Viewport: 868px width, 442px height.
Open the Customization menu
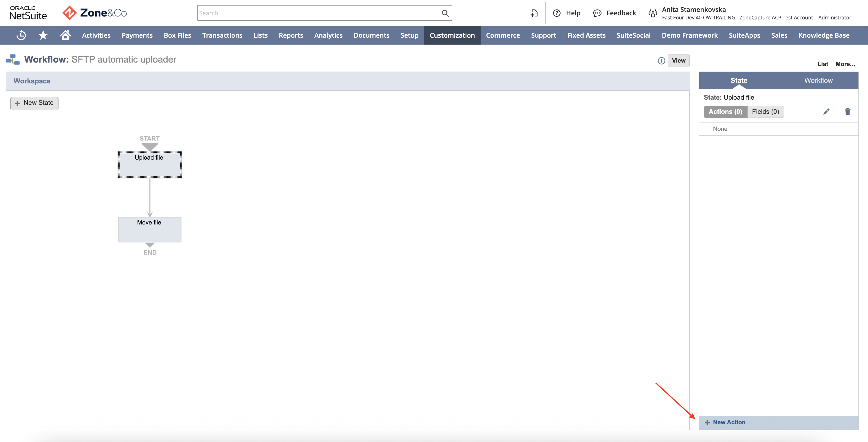coord(452,35)
